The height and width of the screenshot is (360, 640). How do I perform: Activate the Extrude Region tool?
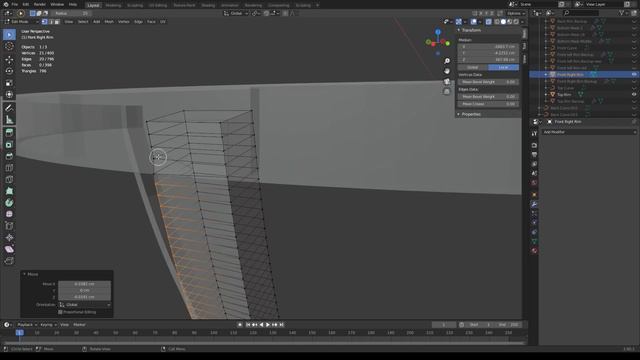pyautogui.click(x=9, y=133)
